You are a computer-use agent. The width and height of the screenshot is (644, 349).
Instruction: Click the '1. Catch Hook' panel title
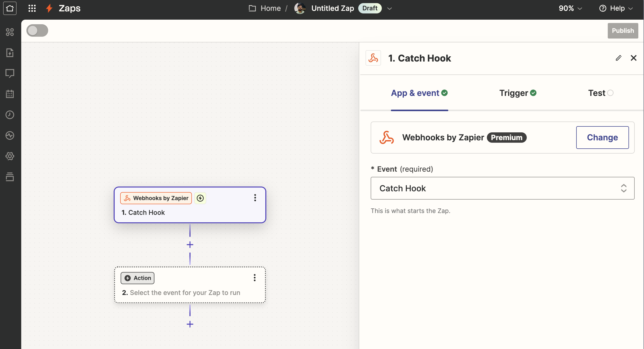coord(419,58)
